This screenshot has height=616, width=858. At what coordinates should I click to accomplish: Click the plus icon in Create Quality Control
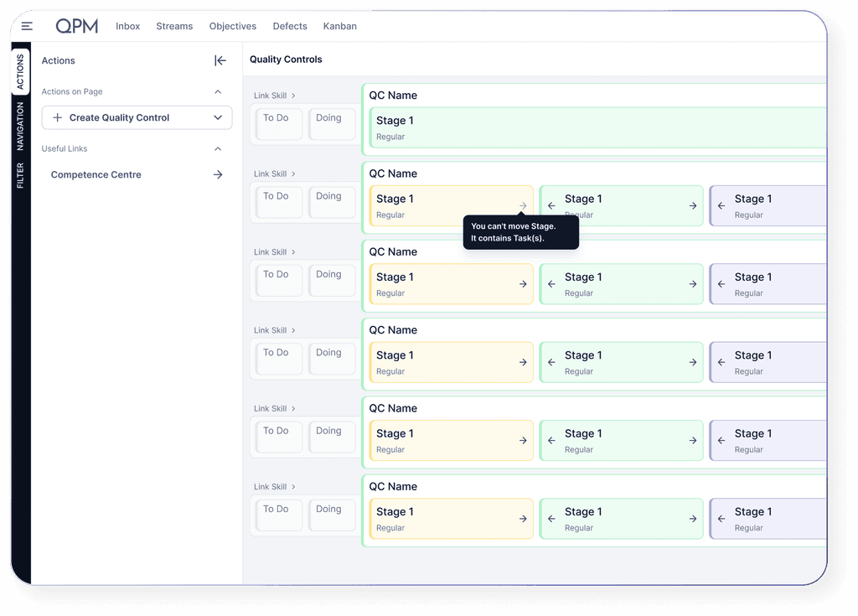pos(57,118)
